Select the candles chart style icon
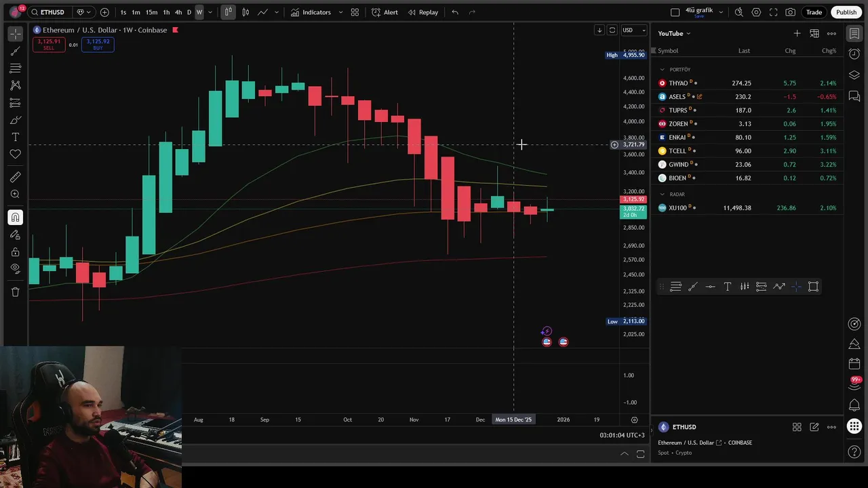 pyautogui.click(x=245, y=12)
